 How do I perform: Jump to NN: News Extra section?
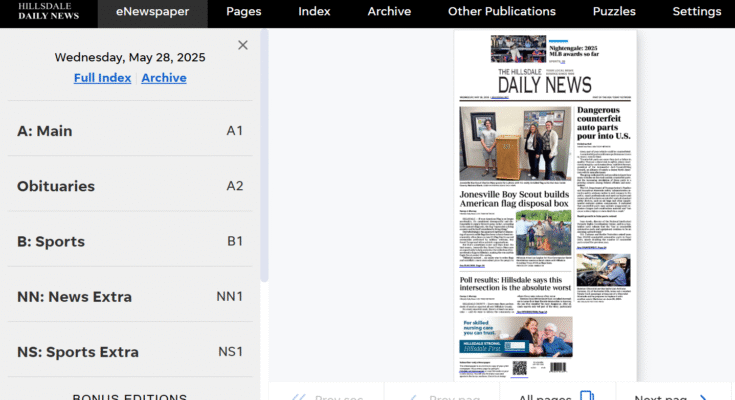[130, 297]
